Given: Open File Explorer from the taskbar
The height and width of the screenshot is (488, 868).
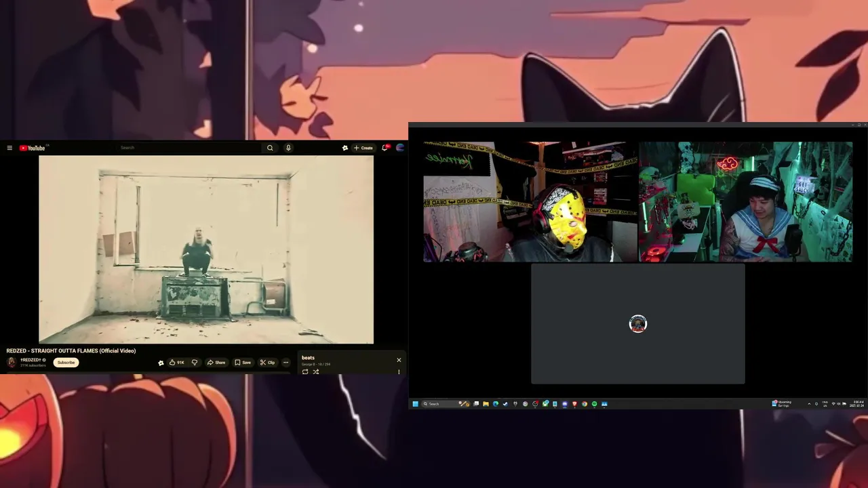Looking at the screenshot, I should pyautogui.click(x=486, y=404).
